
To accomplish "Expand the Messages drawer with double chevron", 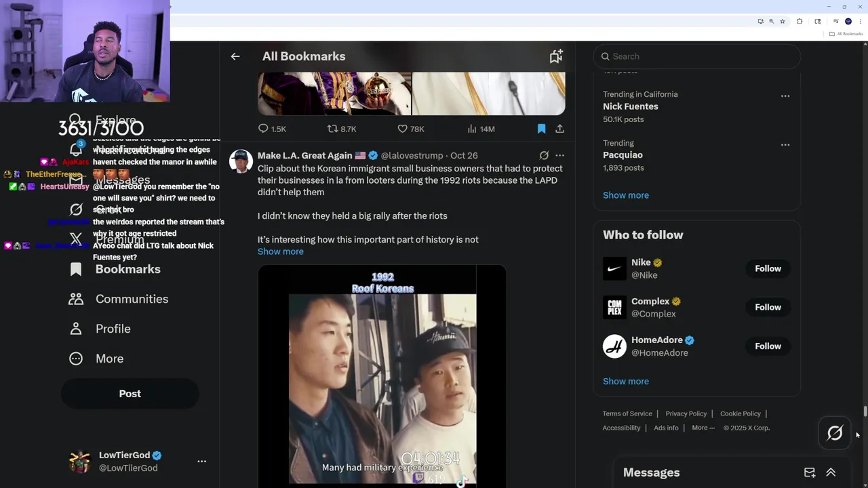I will pyautogui.click(x=831, y=472).
